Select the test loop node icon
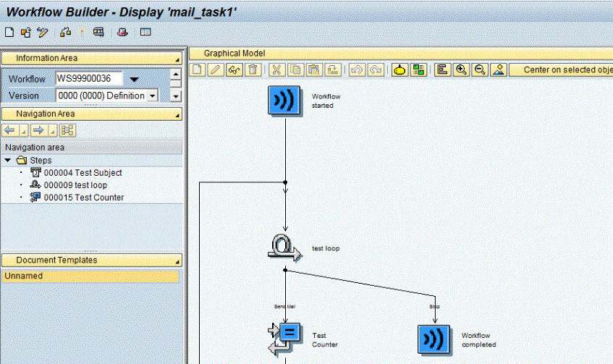 285,247
